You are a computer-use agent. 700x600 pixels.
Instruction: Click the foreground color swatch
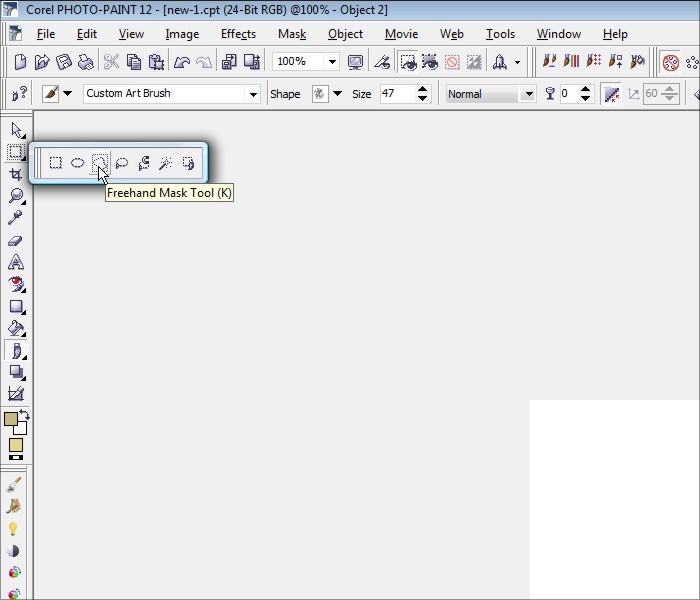click(11, 419)
